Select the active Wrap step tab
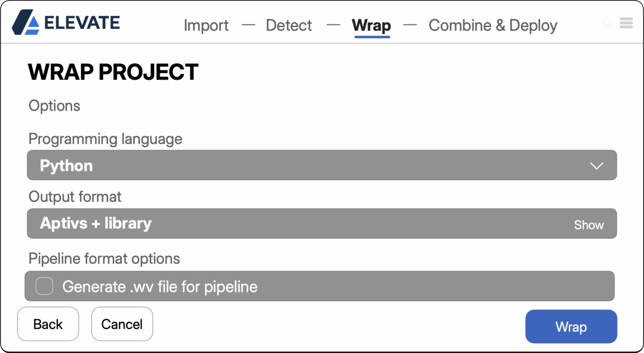The height and width of the screenshot is (353, 644). tap(371, 26)
